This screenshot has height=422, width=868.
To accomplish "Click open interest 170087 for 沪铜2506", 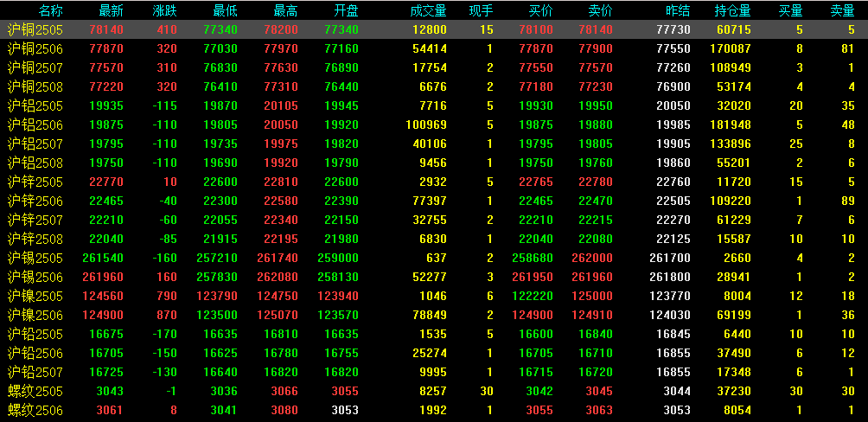I will click(731, 48).
